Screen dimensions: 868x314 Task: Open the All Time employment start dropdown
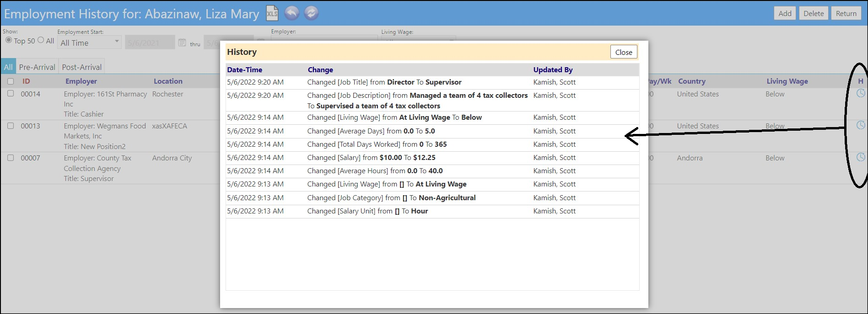[x=90, y=43]
